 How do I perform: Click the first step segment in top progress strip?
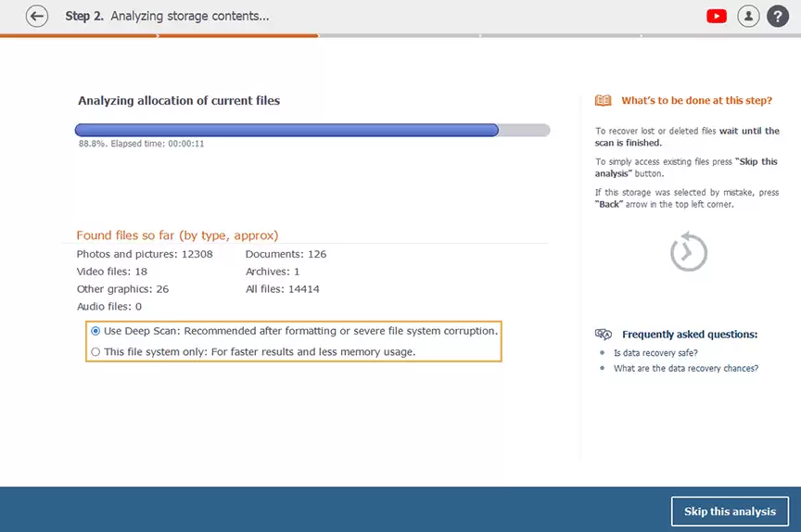pyautogui.click(x=80, y=36)
